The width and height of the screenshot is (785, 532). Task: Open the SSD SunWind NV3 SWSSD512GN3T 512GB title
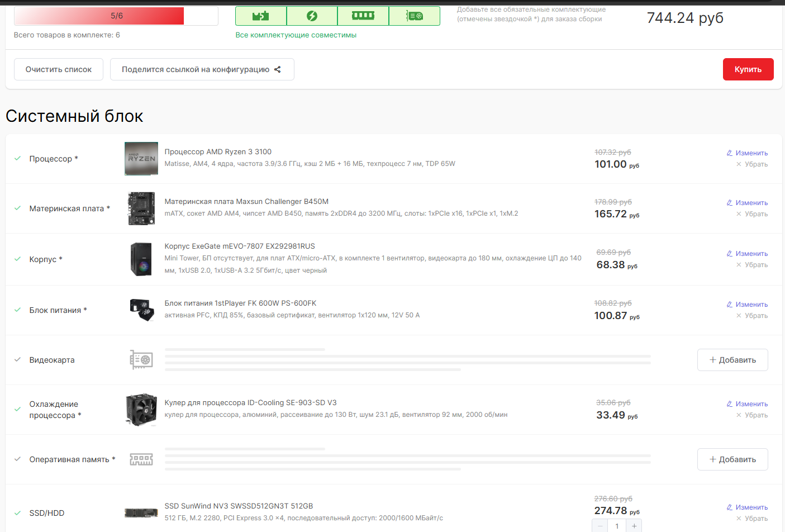(239, 506)
